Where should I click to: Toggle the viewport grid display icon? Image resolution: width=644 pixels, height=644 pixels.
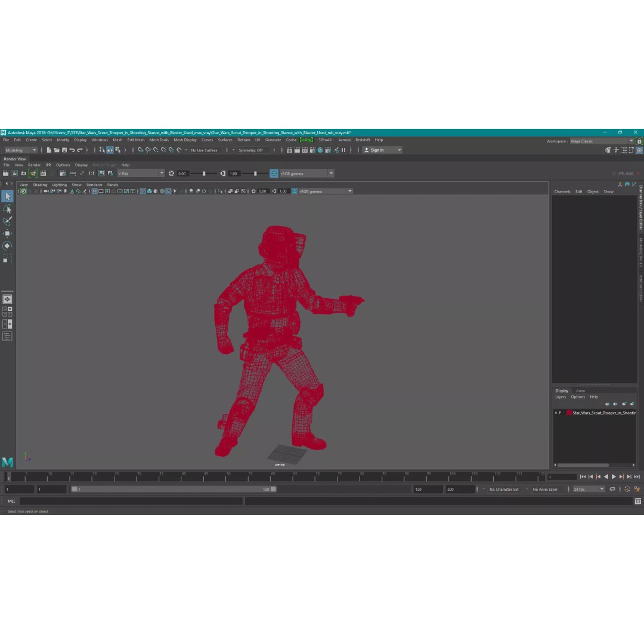[94, 191]
